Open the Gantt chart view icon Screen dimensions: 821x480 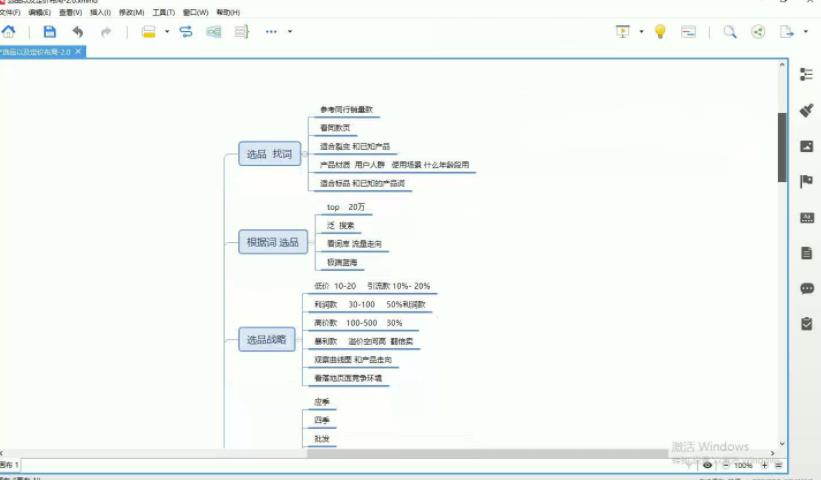[688, 32]
